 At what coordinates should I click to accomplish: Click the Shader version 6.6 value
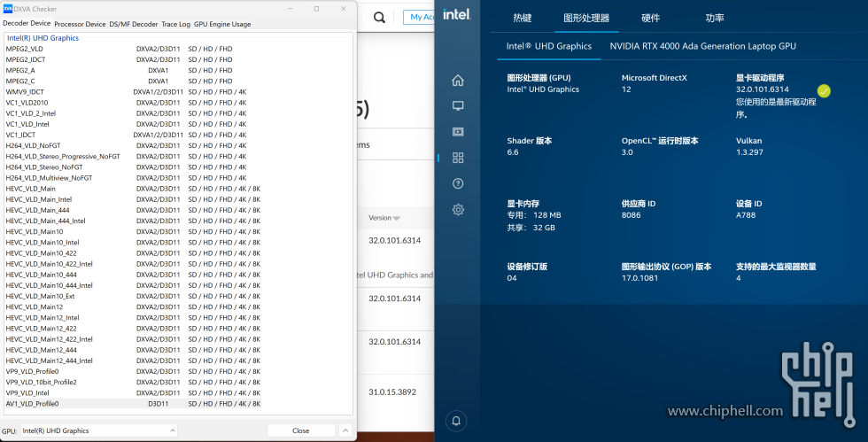513,151
